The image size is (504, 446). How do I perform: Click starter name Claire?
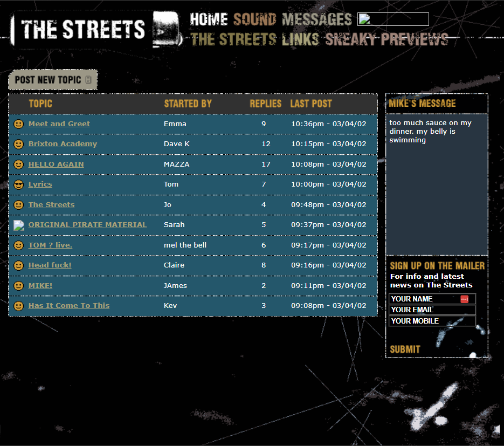pyautogui.click(x=174, y=265)
